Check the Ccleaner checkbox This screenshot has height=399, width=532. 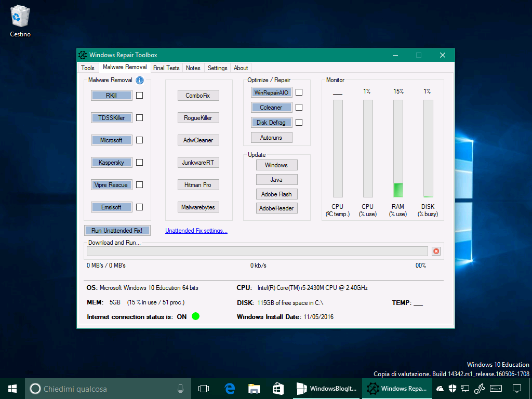[299, 107]
